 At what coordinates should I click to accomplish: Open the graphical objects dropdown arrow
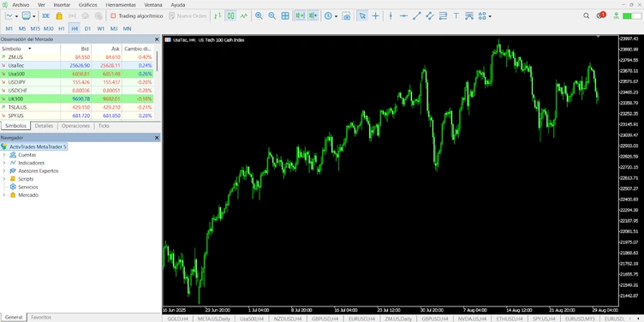click(490, 16)
